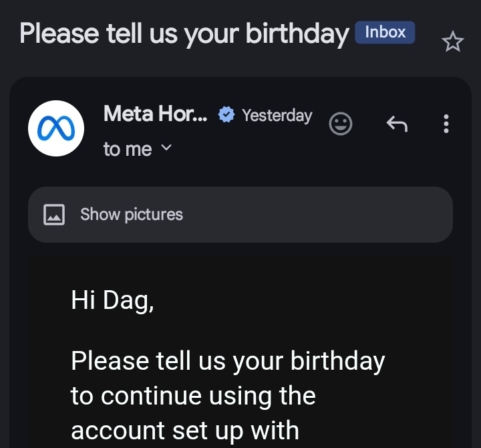Open the three-dot more options menu
Screen dimensions: 481x448
click(446, 124)
